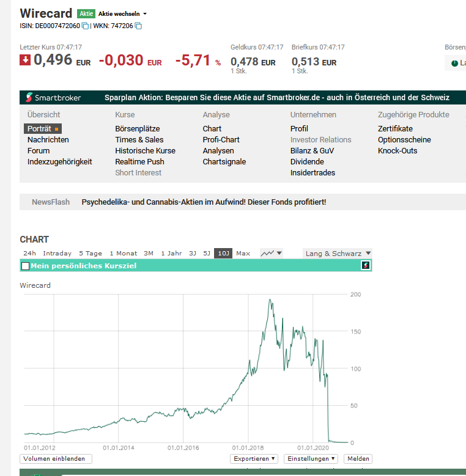466x476 pixels.
Task: Select the 24h chart range
Action: pyautogui.click(x=29, y=253)
